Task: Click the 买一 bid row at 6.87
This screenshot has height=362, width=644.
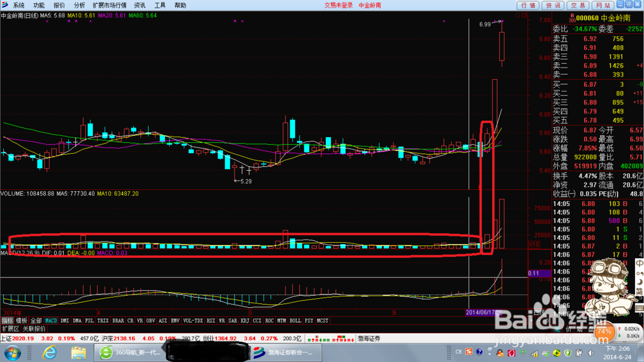Action: (x=598, y=84)
